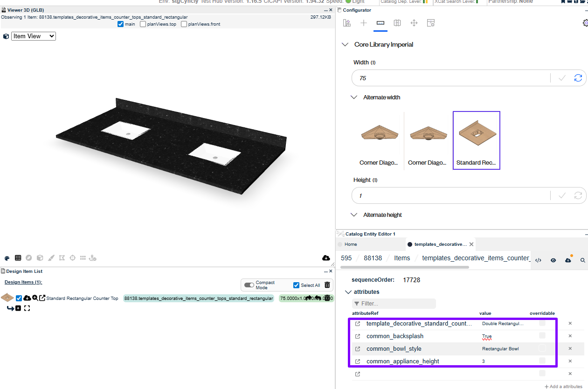Choose the first Corner Diagonal alternate width thumbnail
The height and width of the screenshot is (389, 588).
click(379, 140)
